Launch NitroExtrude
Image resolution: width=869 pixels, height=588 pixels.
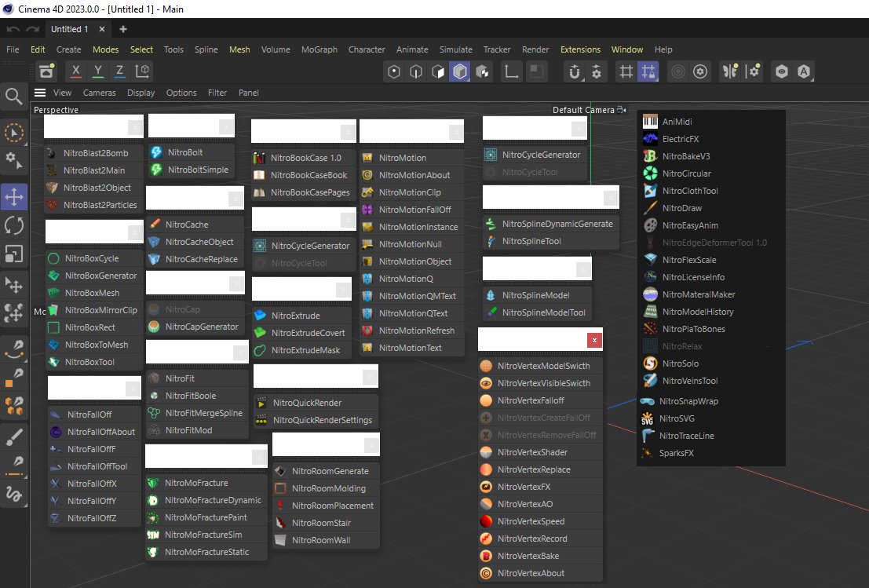click(x=302, y=316)
